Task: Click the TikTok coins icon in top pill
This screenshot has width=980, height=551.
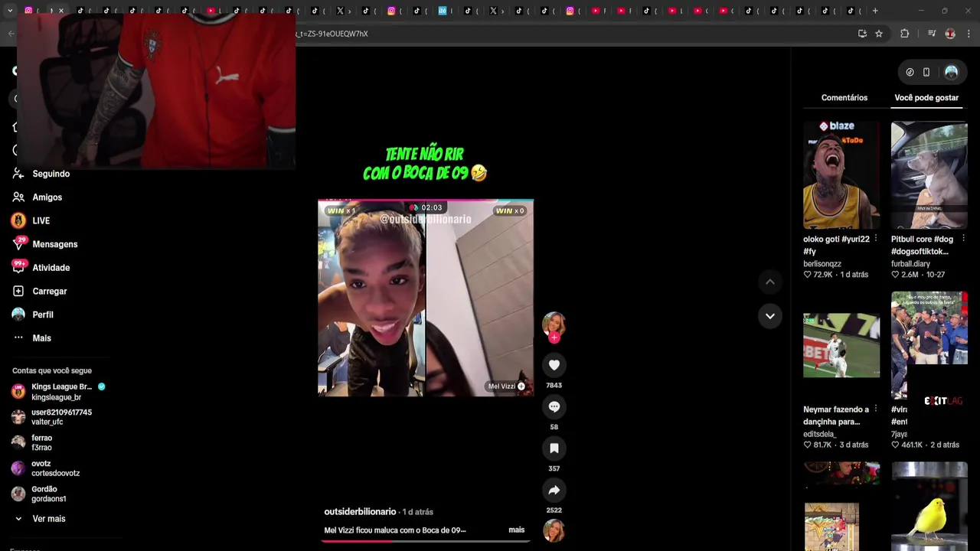Action: [910, 72]
